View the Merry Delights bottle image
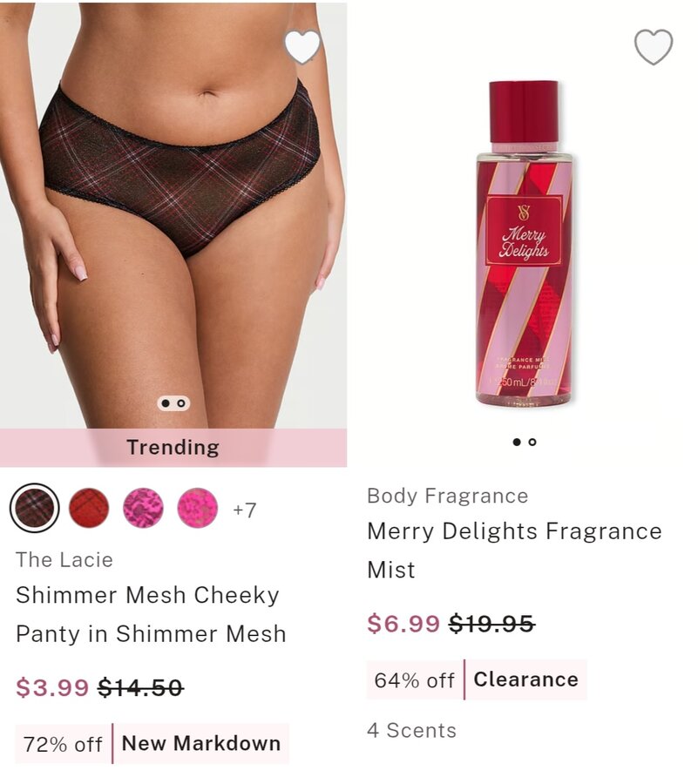 click(524, 244)
